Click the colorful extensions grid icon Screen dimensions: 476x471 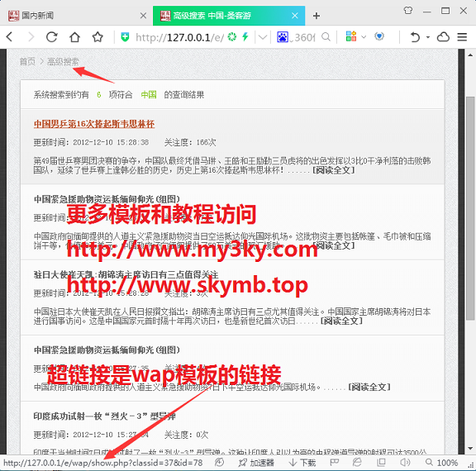click(351, 36)
